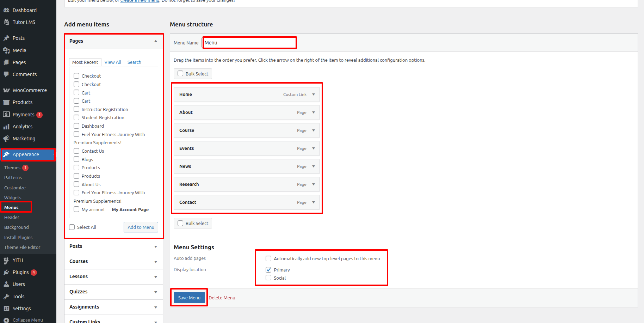This screenshot has height=323, width=644.
Task: Click the Payments notification badge
Action: coord(39,115)
